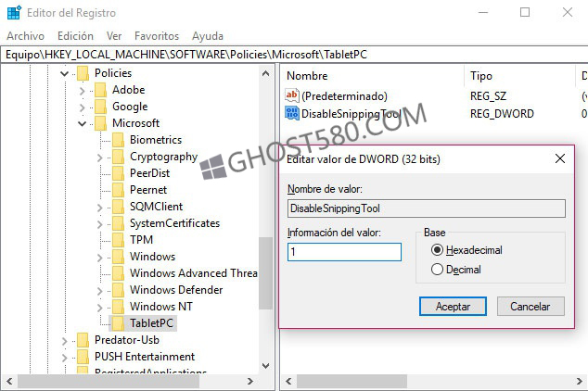Click the Google folder icon
The image size is (588, 391).
pyautogui.click(x=100, y=107)
